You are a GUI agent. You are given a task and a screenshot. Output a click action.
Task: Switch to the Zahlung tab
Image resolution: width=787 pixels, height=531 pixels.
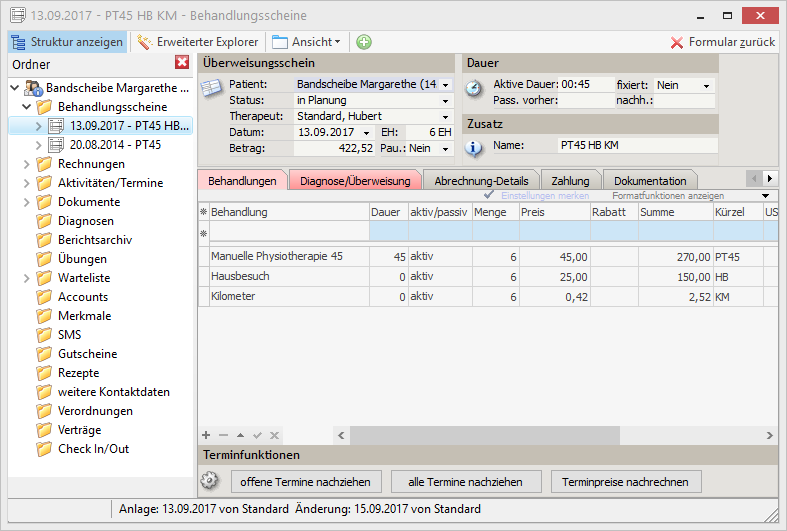pos(570,181)
